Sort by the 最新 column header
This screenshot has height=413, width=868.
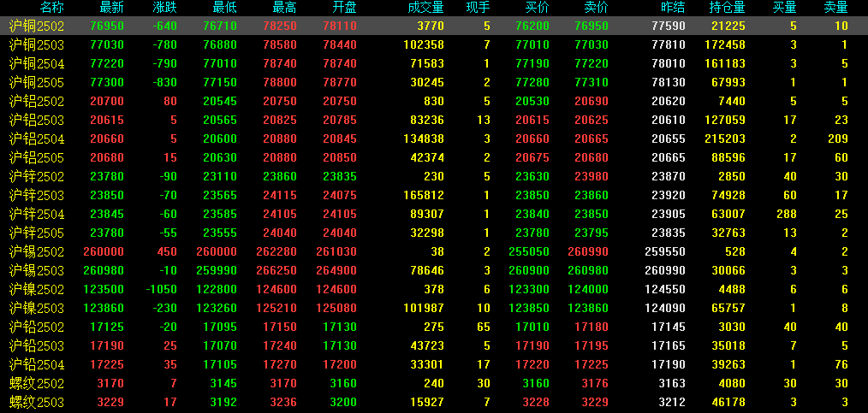112,7
